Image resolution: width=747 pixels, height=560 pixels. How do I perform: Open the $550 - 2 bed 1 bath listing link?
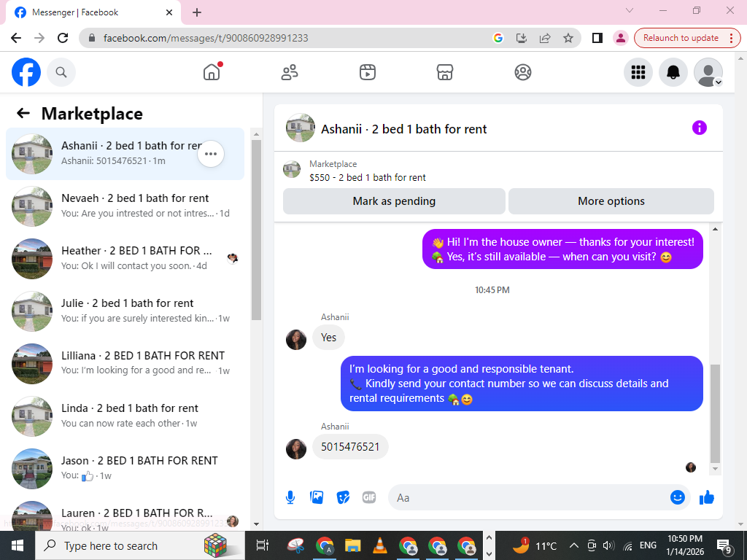pos(368,177)
